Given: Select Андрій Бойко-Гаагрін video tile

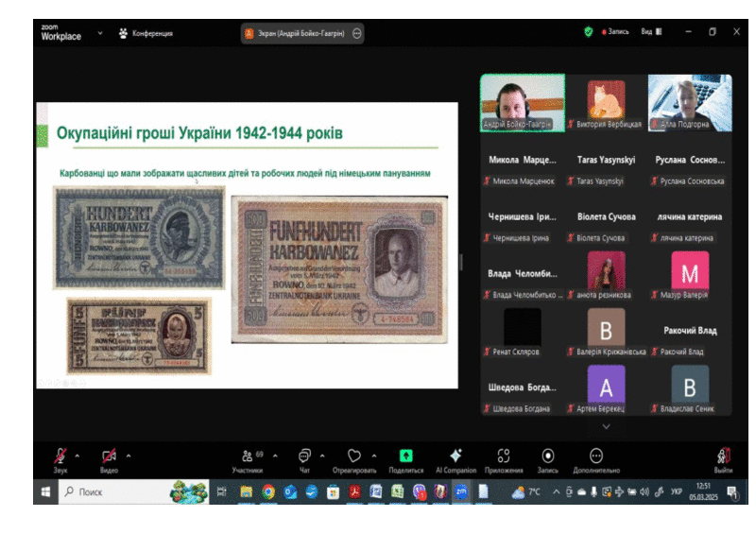Looking at the screenshot, I should [523, 103].
